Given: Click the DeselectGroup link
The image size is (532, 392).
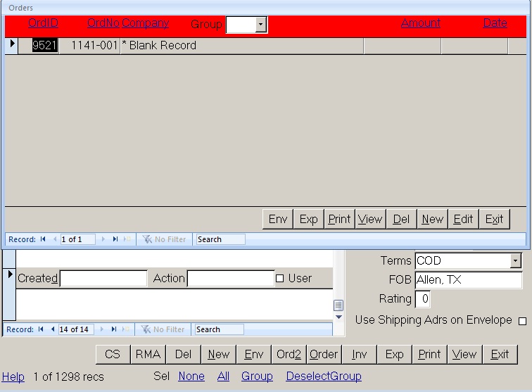Looking at the screenshot, I should click(323, 377).
